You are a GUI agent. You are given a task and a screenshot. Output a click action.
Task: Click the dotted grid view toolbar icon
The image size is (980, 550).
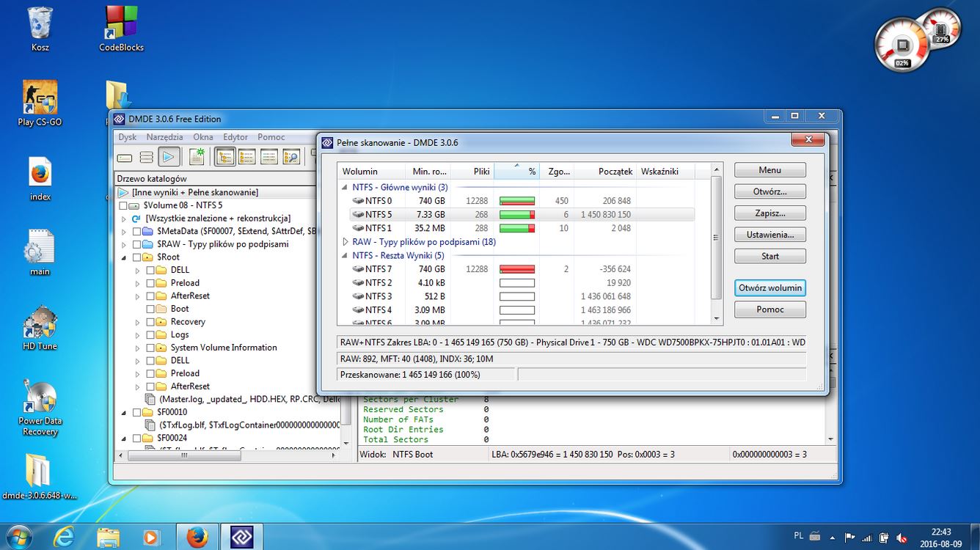click(x=269, y=157)
